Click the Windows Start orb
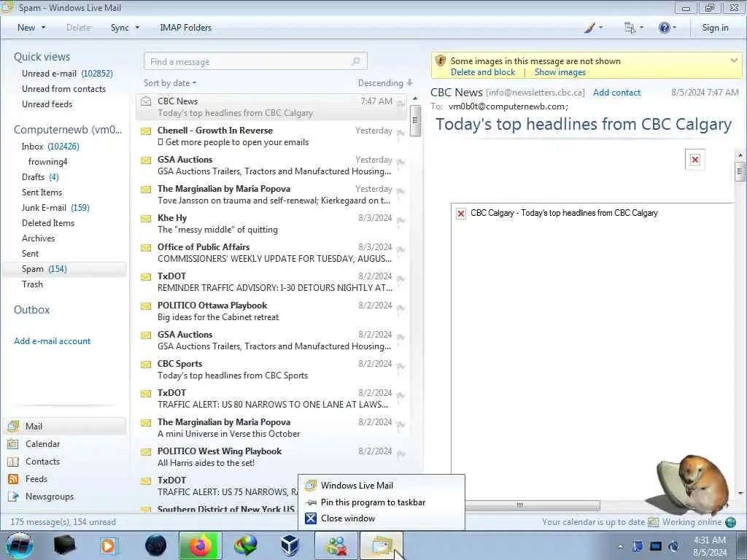 pyautogui.click(x=19, y=545)
